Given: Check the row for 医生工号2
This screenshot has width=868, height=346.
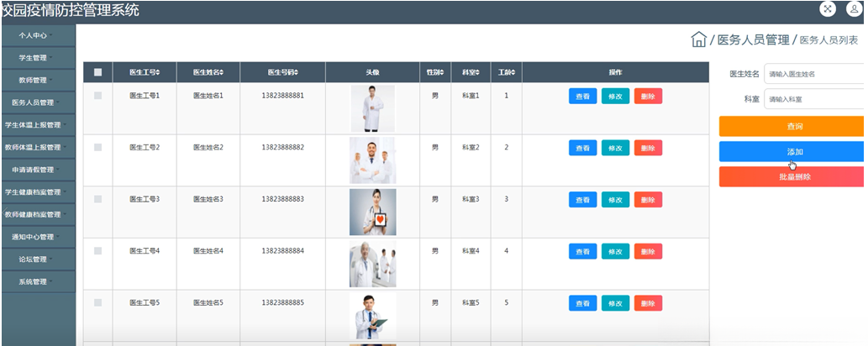Looking at the screenshot, I should 98,147.
